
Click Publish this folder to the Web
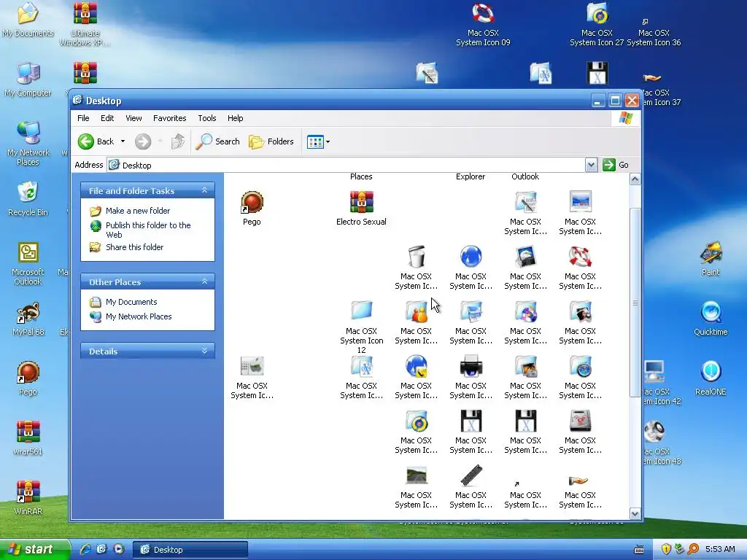click(148, 230)
